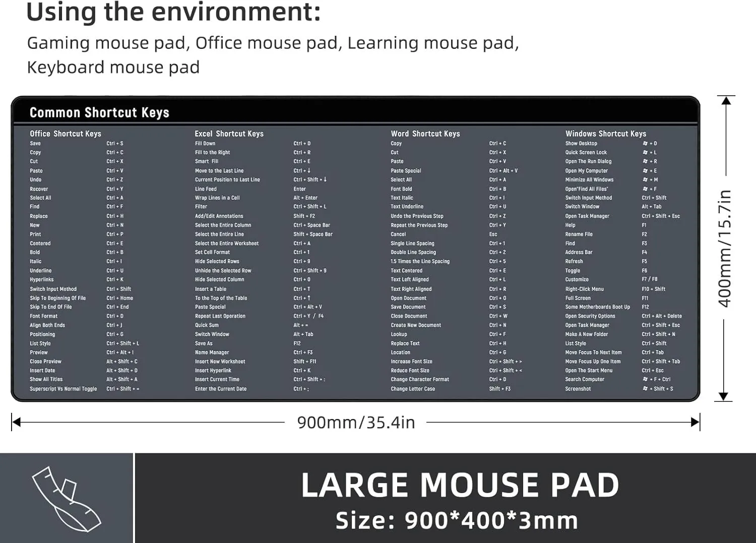Screen dimensions: 756x543
Task: Click the 'Increase Font Size' entry
Action: point(411,361)
